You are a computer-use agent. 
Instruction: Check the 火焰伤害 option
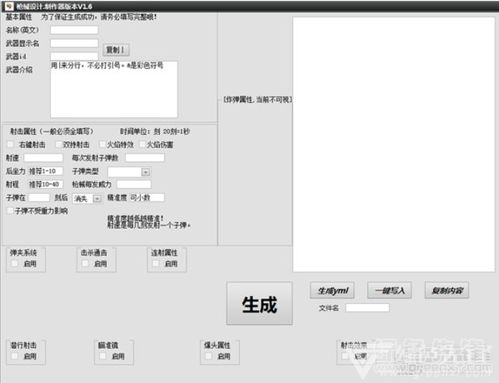coord(143,144)
